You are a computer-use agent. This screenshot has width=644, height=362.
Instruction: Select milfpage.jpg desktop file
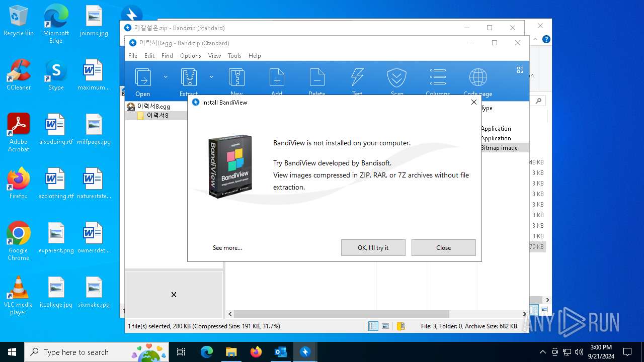94,130
